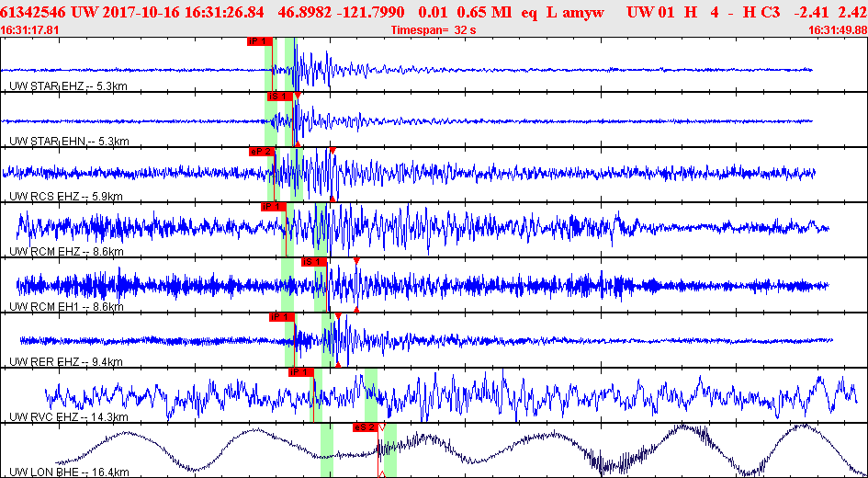Click the UW RVC EHZ station label
This screenshot has height=478, width=868.
[67, 417]
